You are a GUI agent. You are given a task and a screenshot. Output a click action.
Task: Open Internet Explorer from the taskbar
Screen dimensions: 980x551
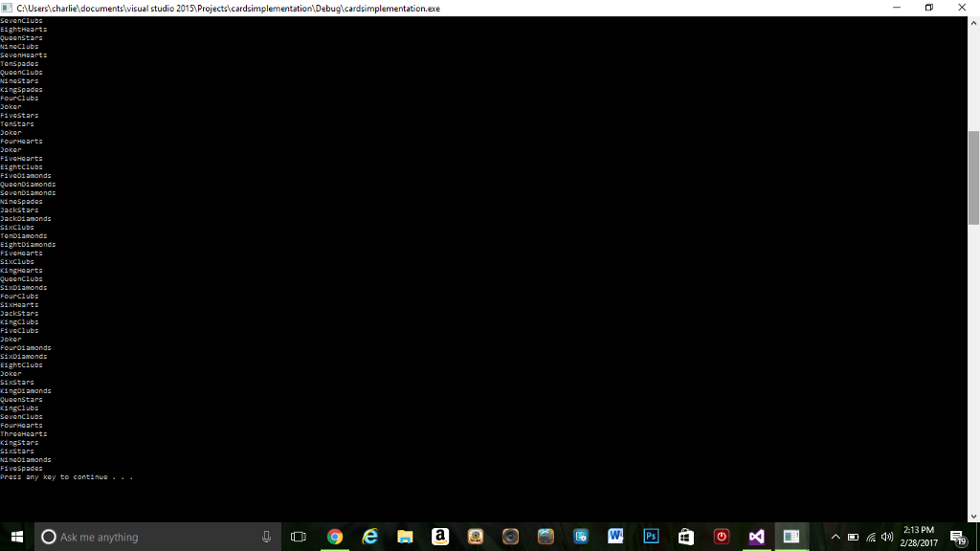(369, 536)
